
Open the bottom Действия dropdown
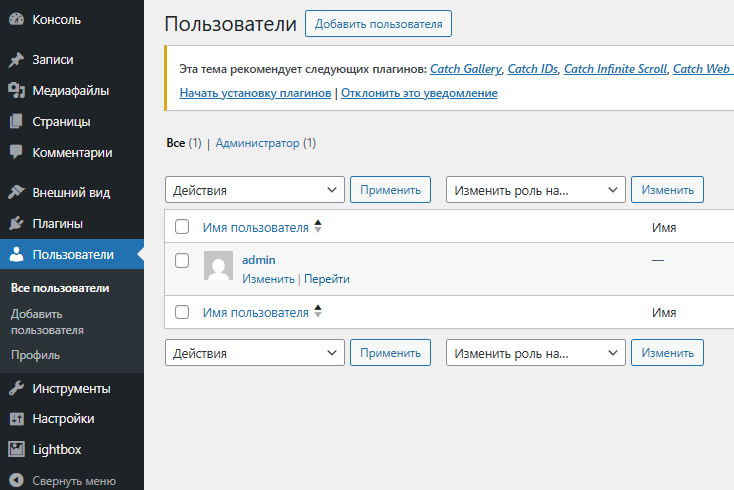tap(254, 353)
